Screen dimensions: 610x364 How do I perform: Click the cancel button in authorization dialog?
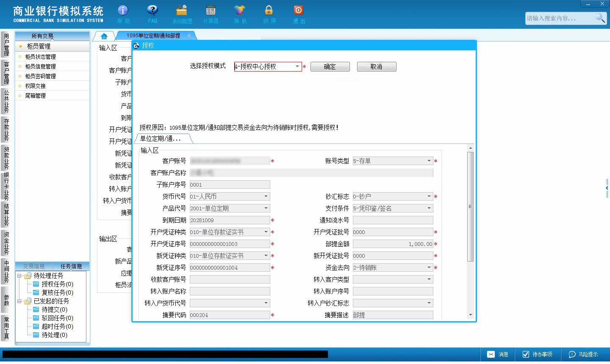click(377, 66)
